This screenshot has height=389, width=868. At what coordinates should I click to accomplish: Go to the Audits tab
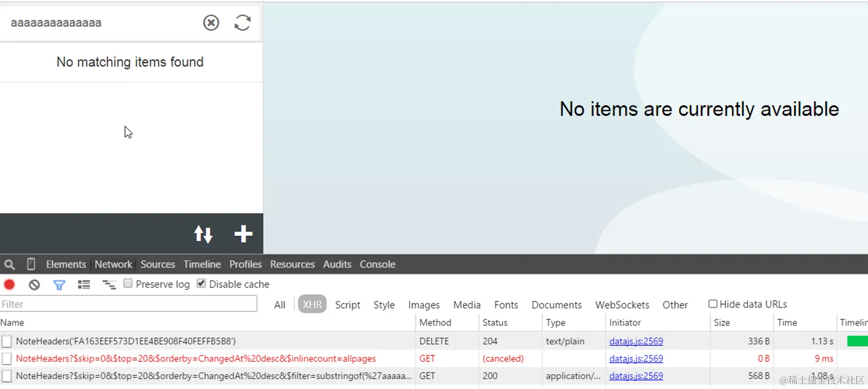(x=337, y=264)
